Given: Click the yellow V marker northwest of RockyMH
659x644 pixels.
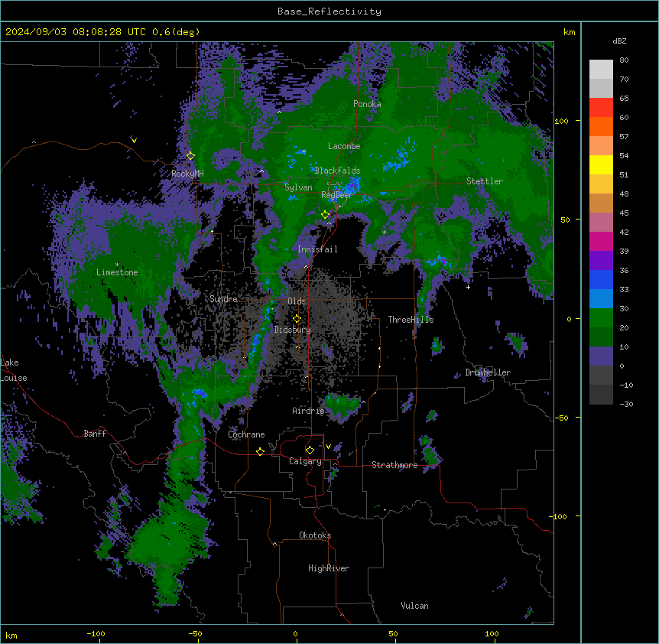Looking at the screenshot, I should click(x=134, y=141).
